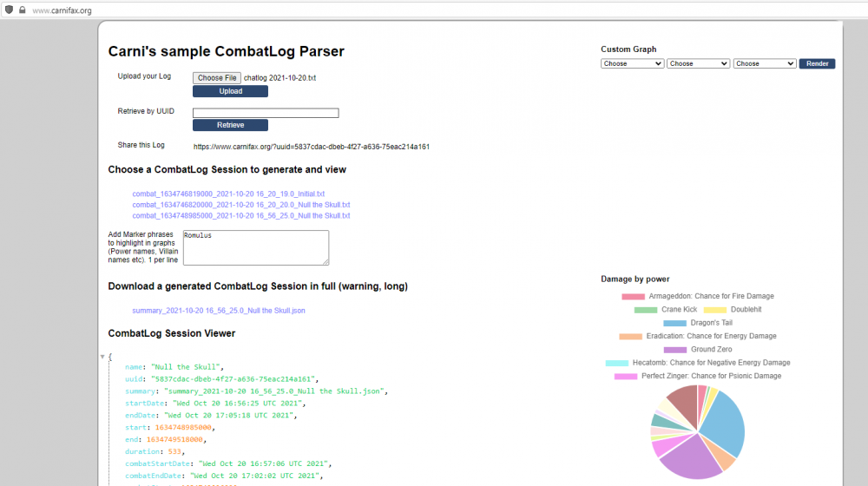
Task: Click the browser shield icon
Action: tap(9, 10)
